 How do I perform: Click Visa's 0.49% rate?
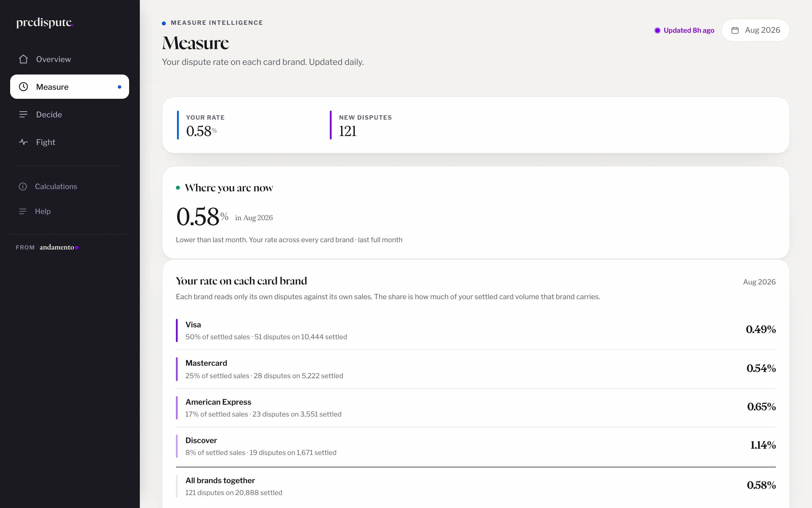click(x=761, y=330)
